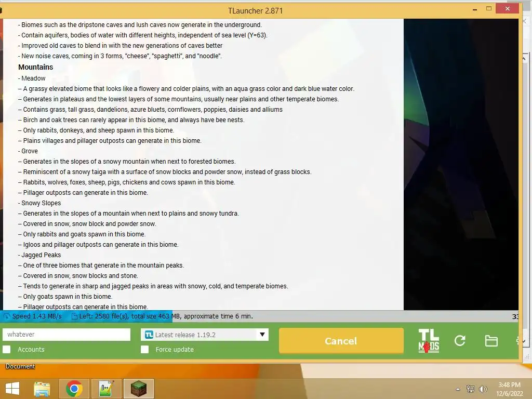This screenshot has height=399, width=532.
Task: Click 'One of three biomes' line
Action: coord(101,265)
